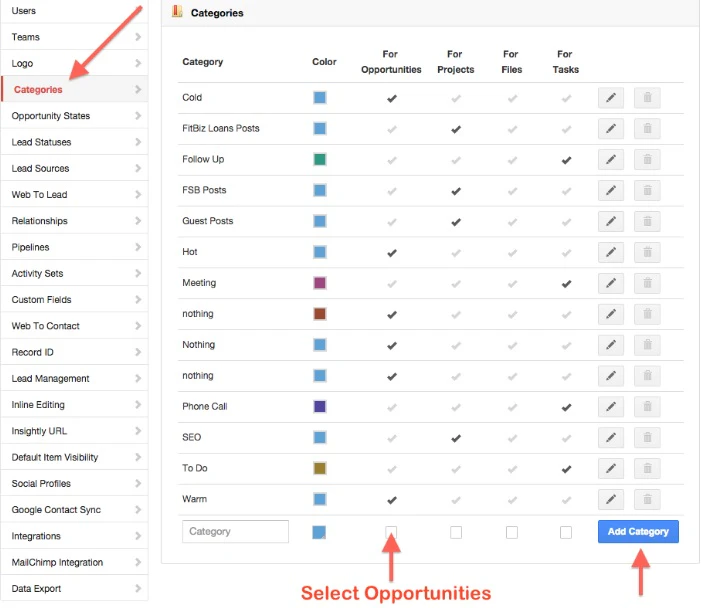Edit the Guest Posts category
701x608 pixels.
(x=611, y=221)
